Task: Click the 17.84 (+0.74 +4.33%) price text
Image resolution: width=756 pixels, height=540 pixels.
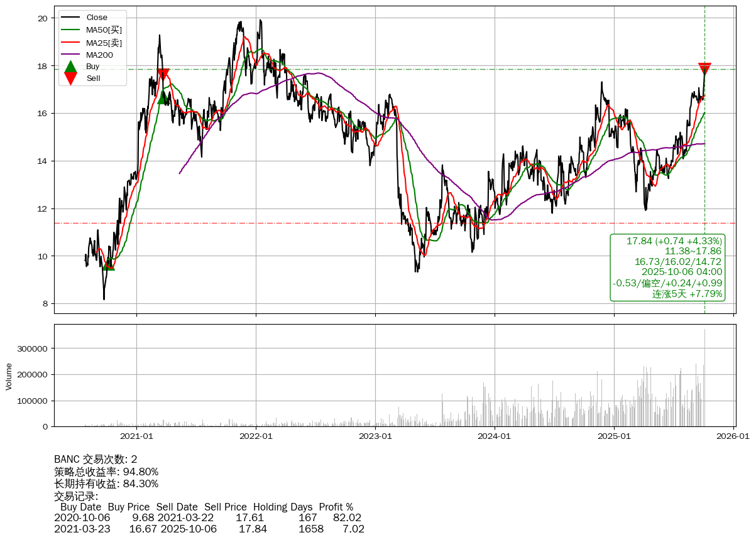Action: coord(674,241)
